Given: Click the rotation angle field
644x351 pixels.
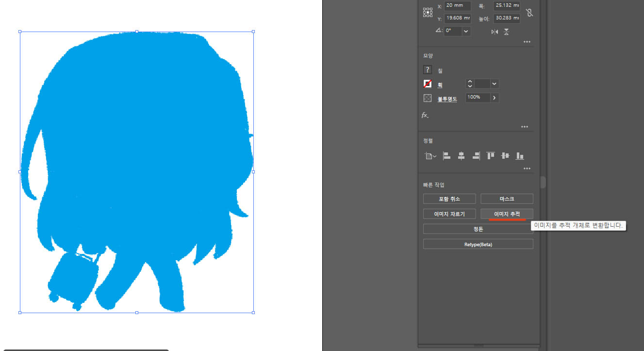Looking at the screenshot, I should point(453,31).
